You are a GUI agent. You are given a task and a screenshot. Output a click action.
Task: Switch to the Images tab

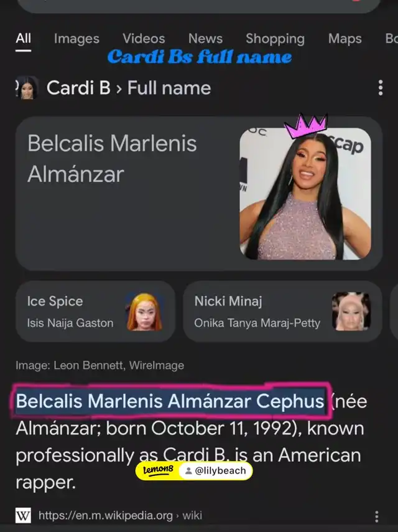tap(76, 39)
